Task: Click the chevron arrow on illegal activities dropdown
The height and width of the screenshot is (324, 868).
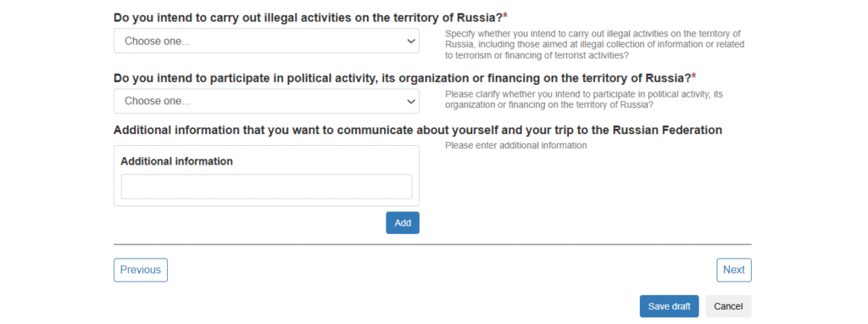Action: pos(411,41)
